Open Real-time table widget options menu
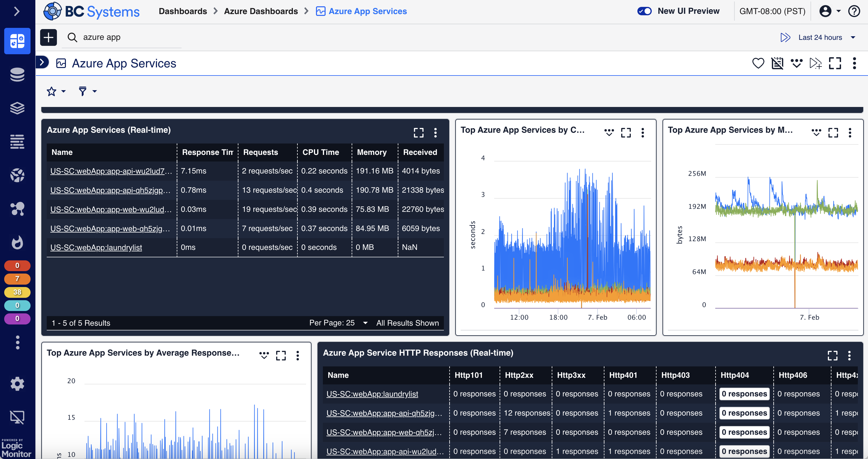Viewport: 868px width, 459px height. coord(435,132)
